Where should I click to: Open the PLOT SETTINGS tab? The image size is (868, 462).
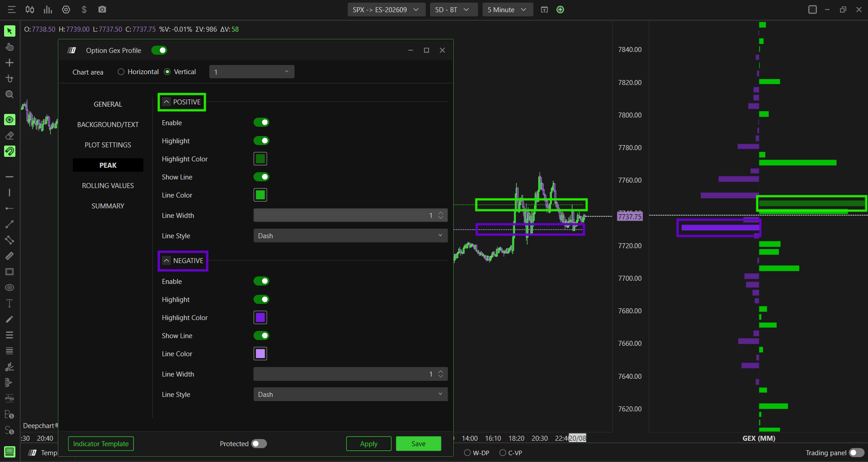[x=108, y=145]
